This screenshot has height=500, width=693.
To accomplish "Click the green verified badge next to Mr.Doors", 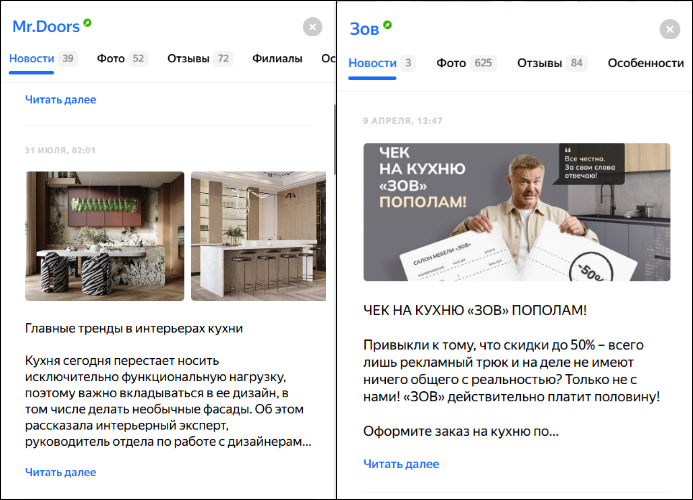I will click(x=87, y=23).
